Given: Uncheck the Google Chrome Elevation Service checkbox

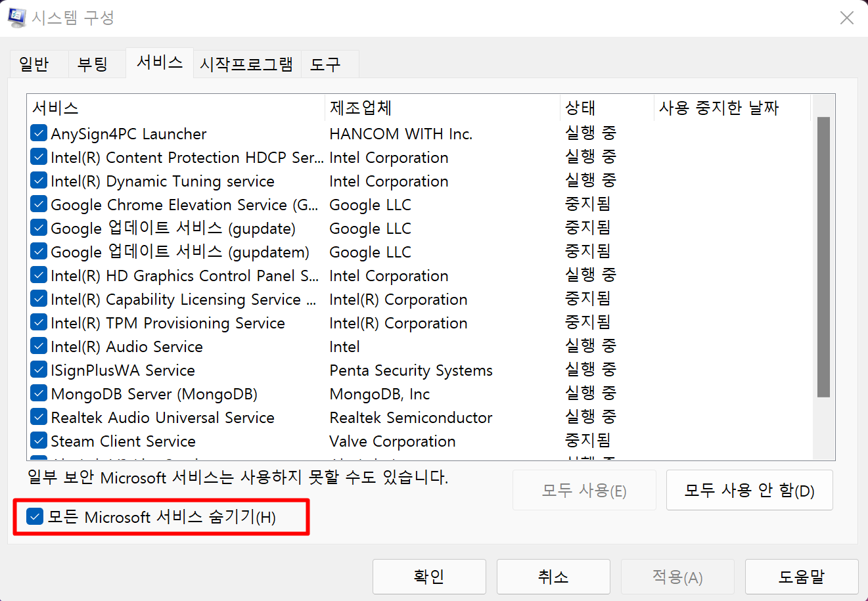Looking at the screenshot, I should (x=39, y=204).
